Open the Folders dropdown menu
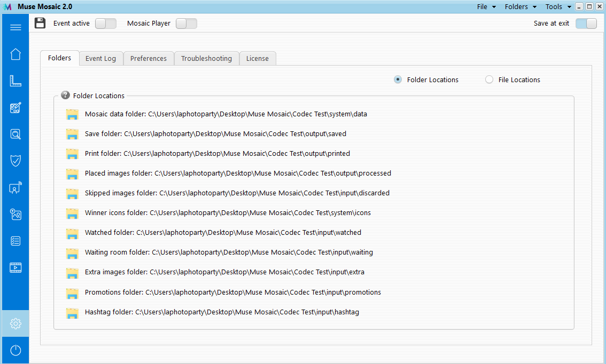The width and height of the screenshot is (606, 364). (520, 6)
